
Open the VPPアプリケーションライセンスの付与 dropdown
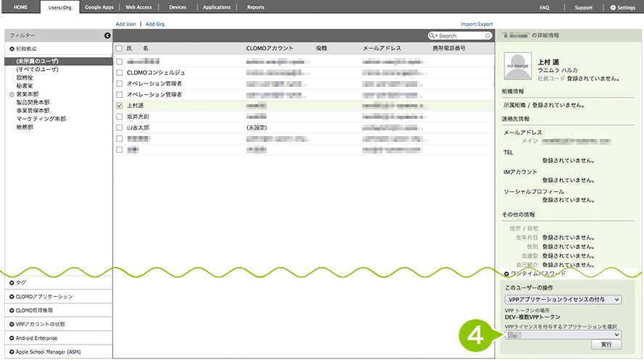point(562,299)
